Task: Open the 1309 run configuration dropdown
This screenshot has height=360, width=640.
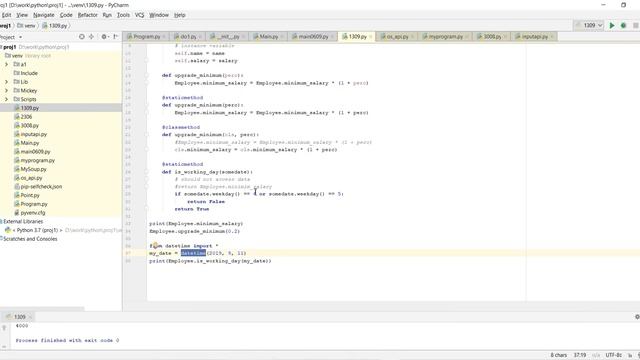Action: pos(589,25)
